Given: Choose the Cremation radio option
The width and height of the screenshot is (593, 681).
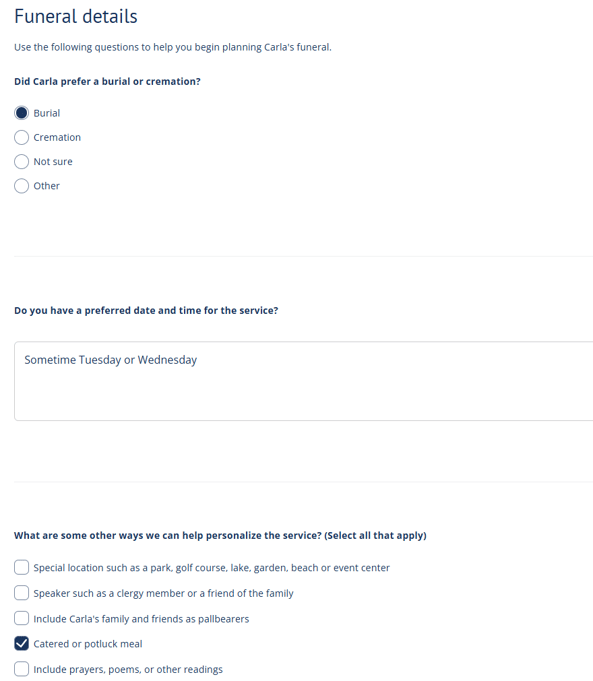Looking at the screenshot, I should (21, 137).
